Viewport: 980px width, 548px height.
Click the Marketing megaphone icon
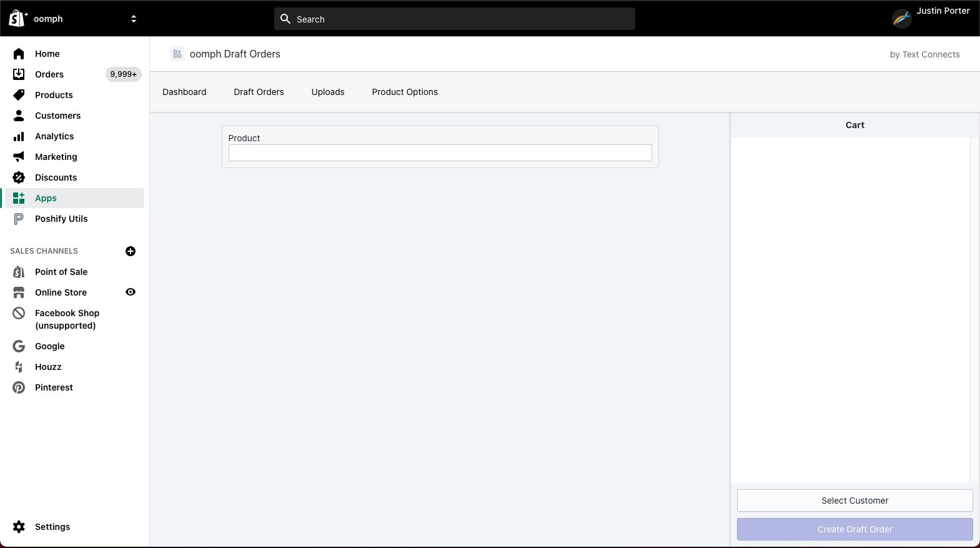point(19,157)
